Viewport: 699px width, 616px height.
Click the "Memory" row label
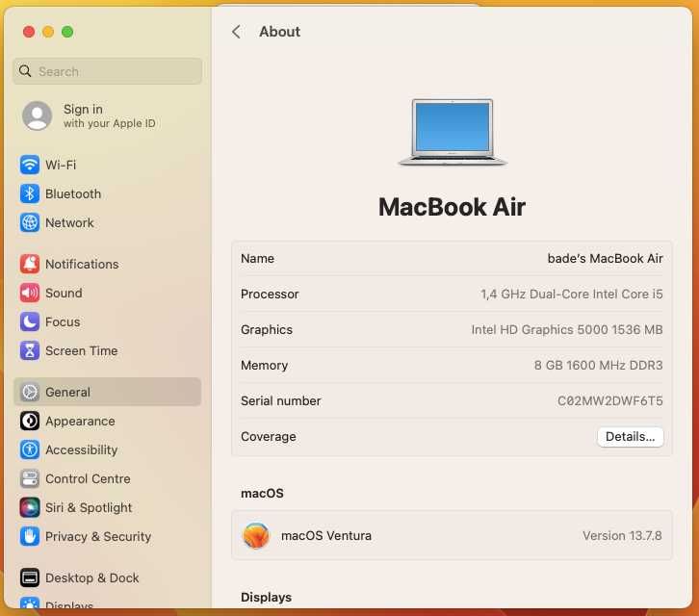pyautogui.click(x=264, y=366)
